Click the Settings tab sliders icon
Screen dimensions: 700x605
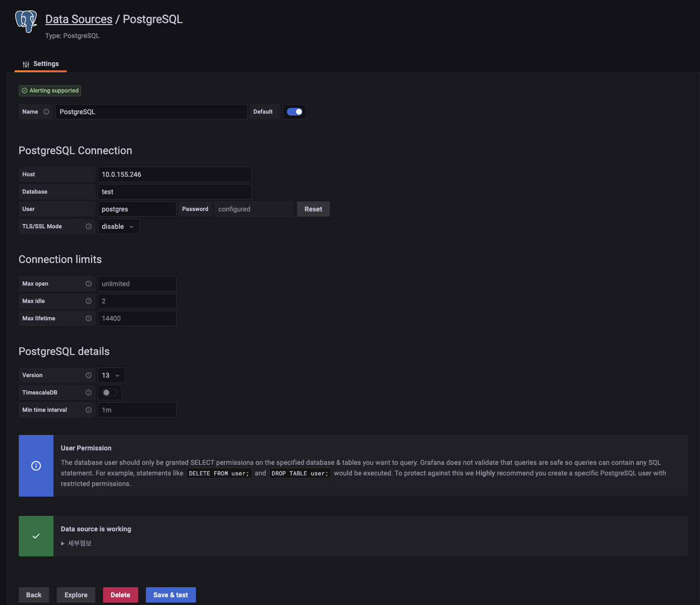[x=26, y=64]
